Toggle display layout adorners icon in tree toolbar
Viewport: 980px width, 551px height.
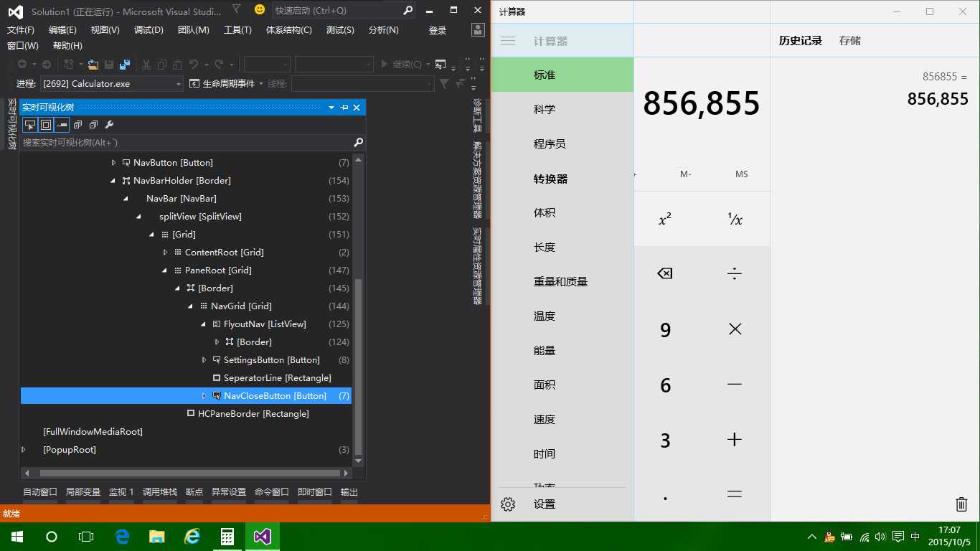46,125
